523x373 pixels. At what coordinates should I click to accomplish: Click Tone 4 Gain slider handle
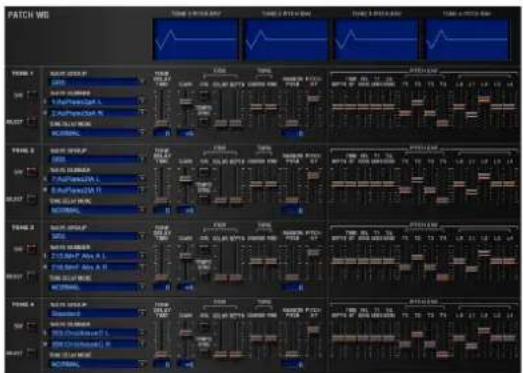point(185,333)
